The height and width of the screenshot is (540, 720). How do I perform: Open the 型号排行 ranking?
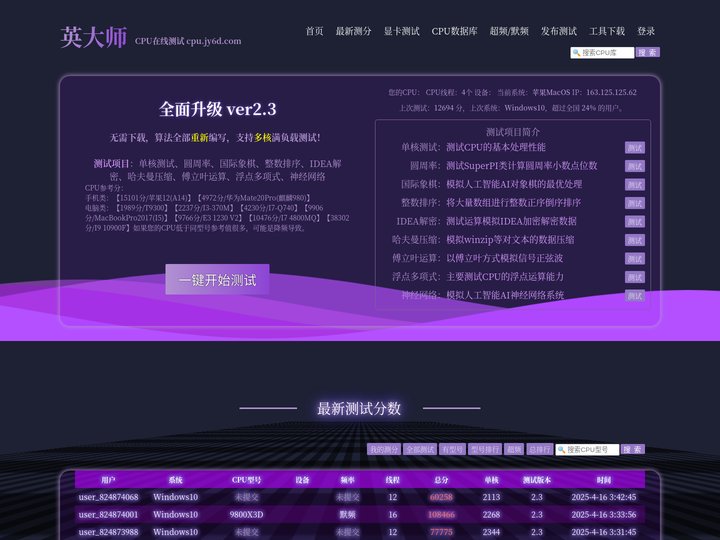click(484, 450)
